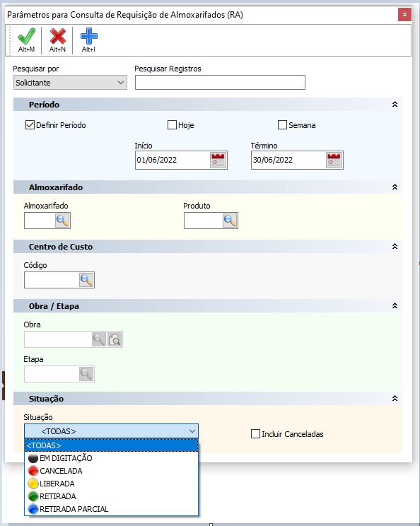Tick Incluir Canceladas checkbox
The image size is (420, 526).
[x=255, y=434]
